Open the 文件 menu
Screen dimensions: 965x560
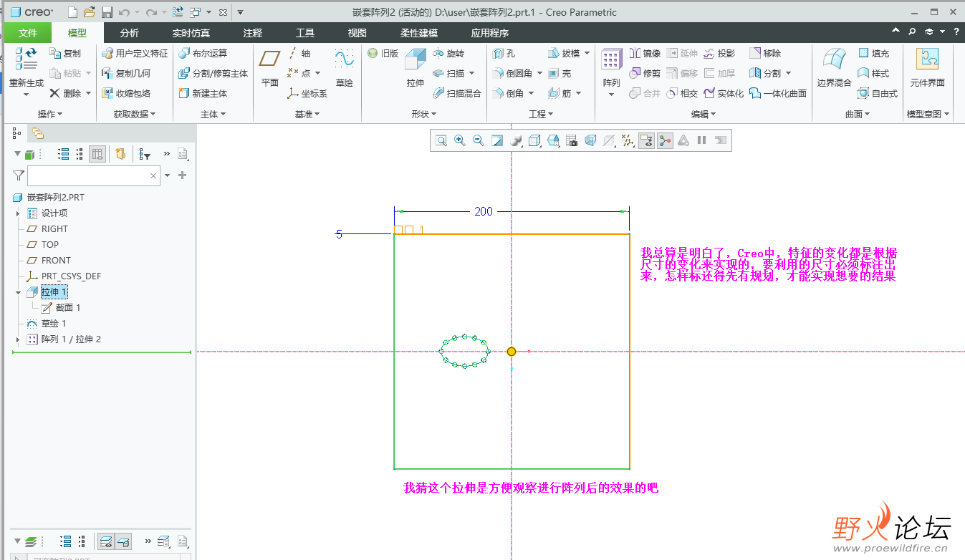[28, 33]
